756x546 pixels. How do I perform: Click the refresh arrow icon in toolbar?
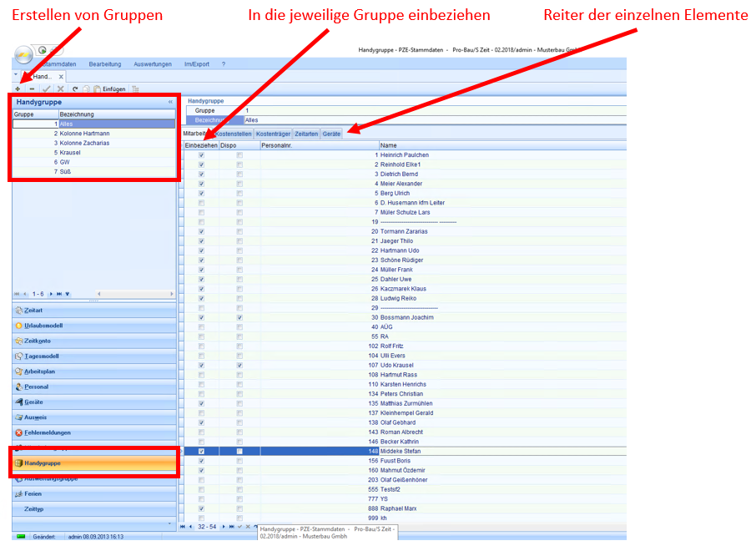[x=75, y=88]
